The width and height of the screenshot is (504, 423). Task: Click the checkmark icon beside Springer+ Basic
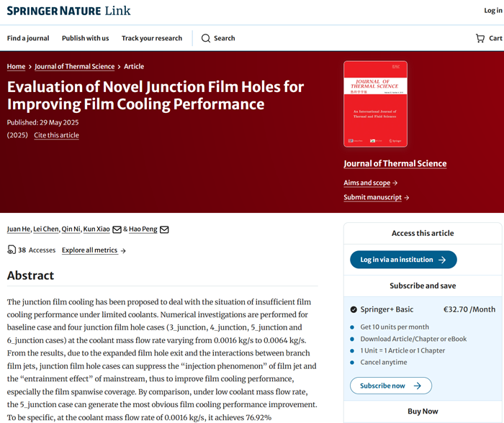click(x=354, y=309)
